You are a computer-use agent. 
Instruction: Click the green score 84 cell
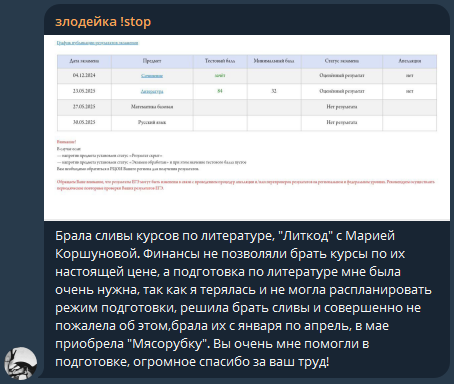(x=220, y=91)
